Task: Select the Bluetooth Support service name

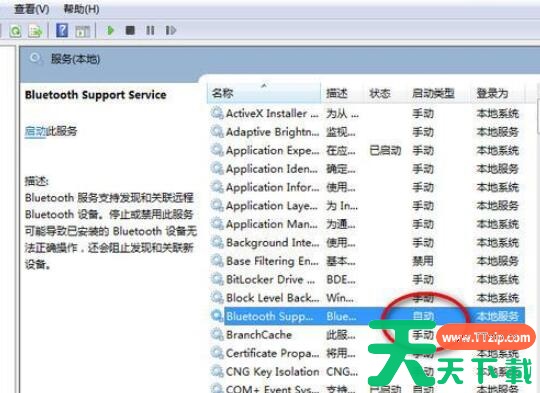Action: tap(270, 316)
